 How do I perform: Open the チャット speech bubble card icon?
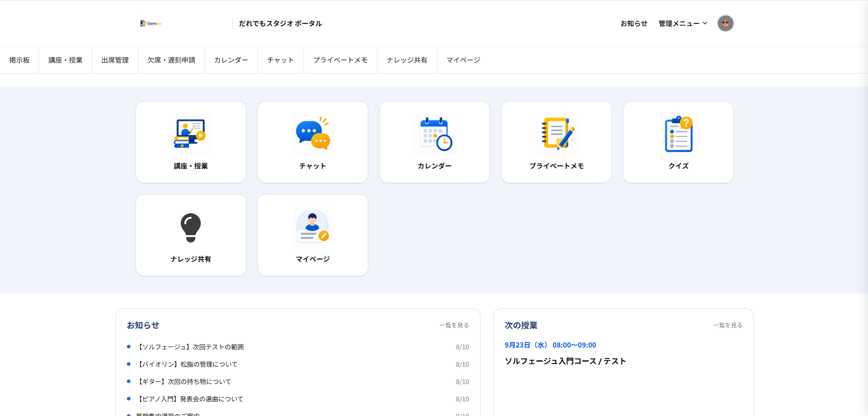pyautogui.click(x=313, y=134)
